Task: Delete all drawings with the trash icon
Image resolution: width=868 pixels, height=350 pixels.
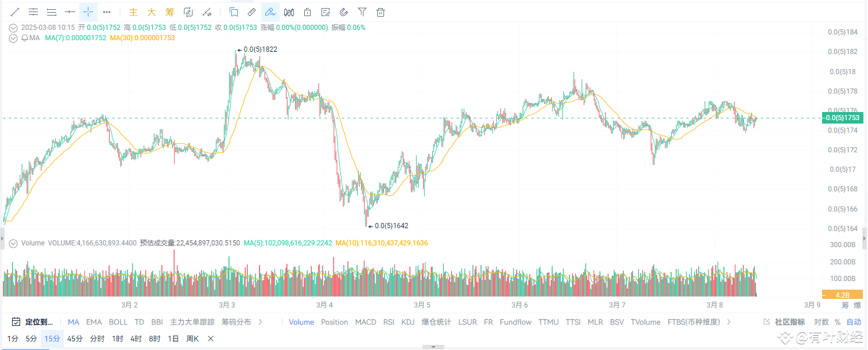Action: coord(380,11)
